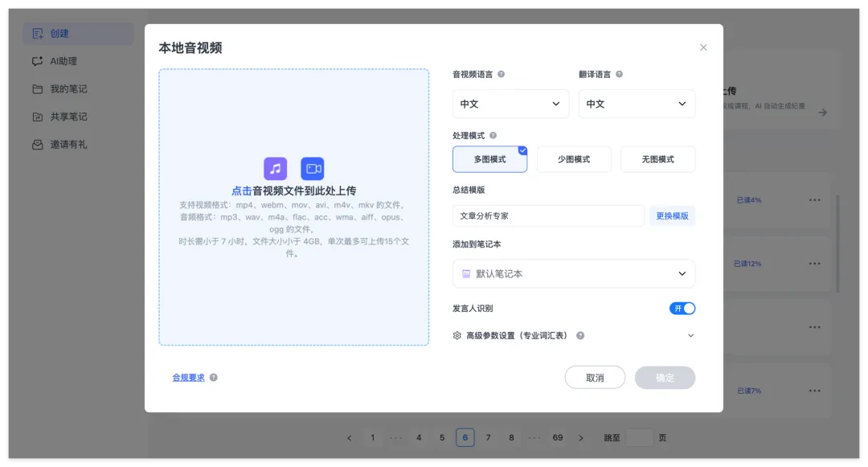Click the 创建 sidebar icon
The width and height of the screenshot is (868, 467).
tap(38, 34)
